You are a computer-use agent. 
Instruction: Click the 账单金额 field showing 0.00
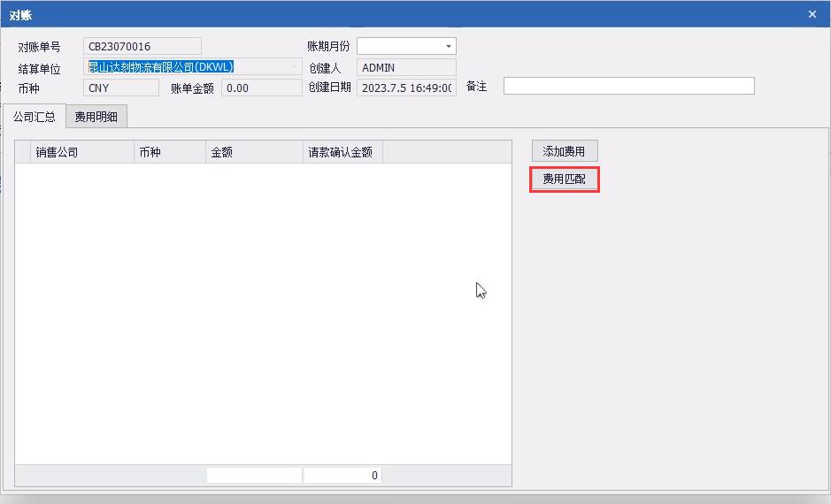tap(262, 88)
